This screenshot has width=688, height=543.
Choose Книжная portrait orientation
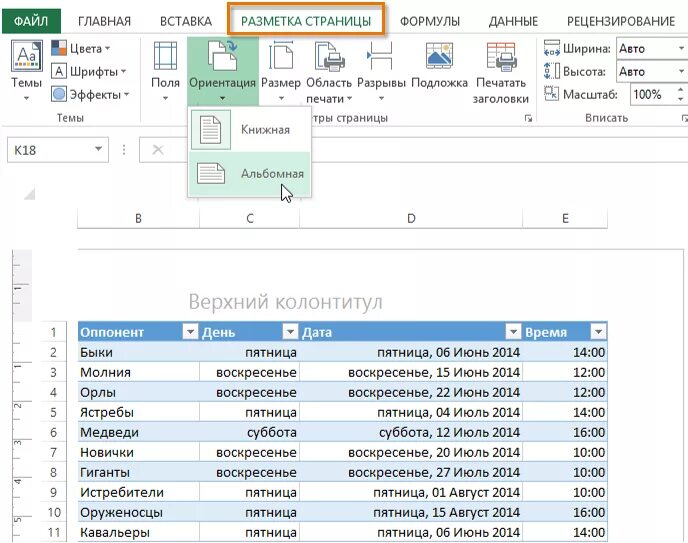pyautogui.click(x=250, y=130)
